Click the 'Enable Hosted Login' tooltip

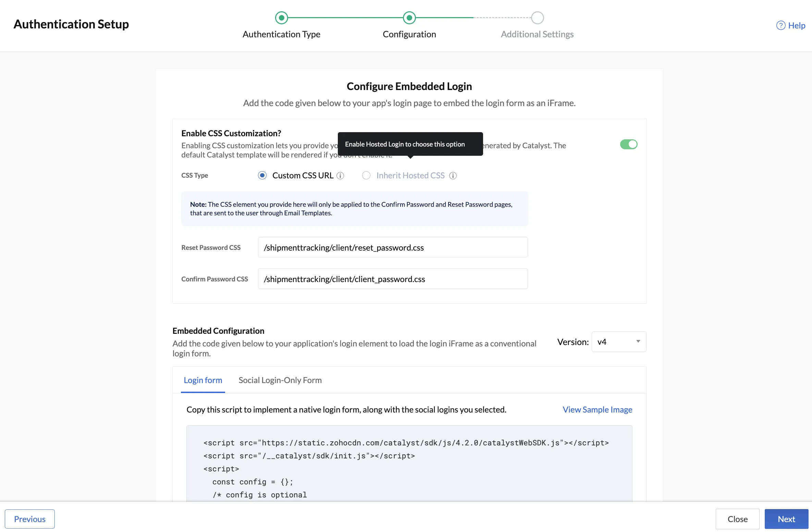[x=410, y=144]
